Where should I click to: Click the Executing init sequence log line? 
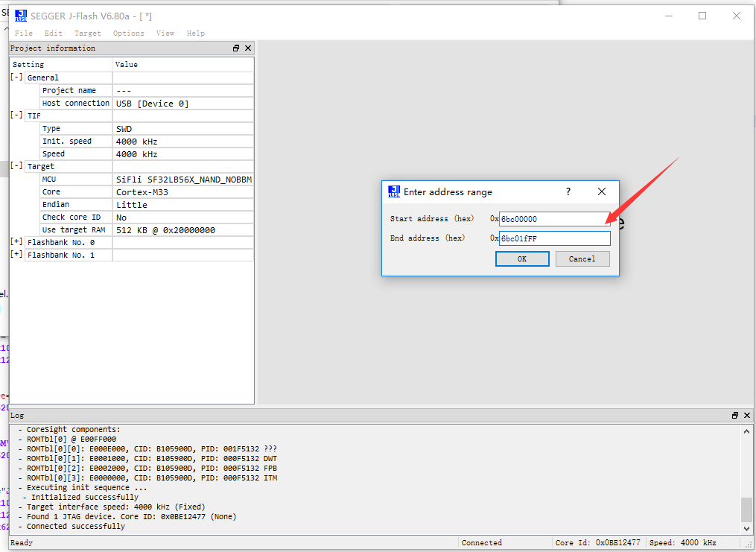[x=83, y=487]
